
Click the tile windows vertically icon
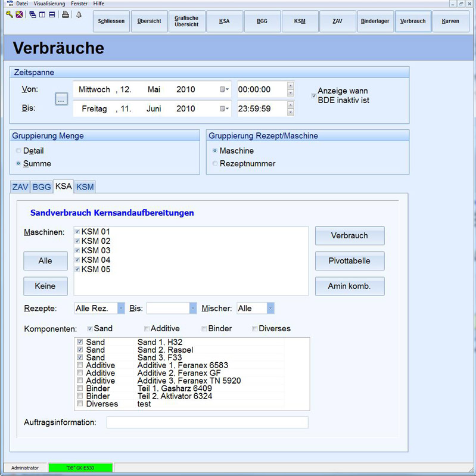click(42, 14)
